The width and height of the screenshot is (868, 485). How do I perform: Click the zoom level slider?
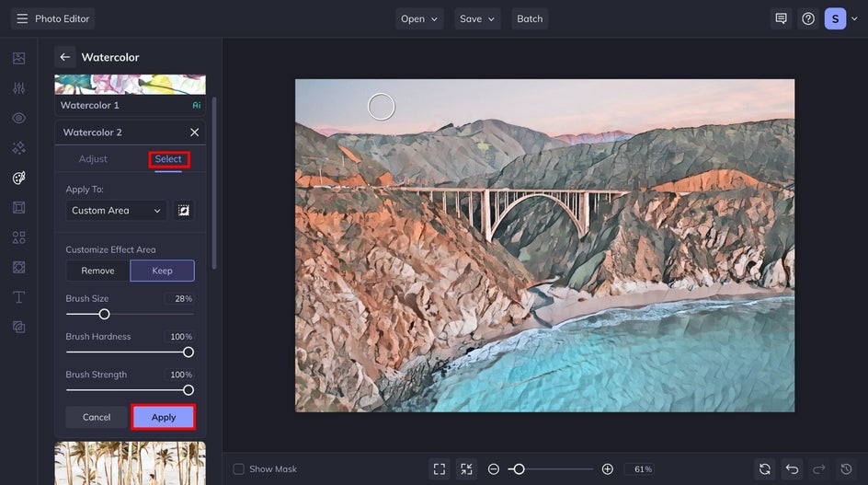pyautogui.click(x=550, y=469)
